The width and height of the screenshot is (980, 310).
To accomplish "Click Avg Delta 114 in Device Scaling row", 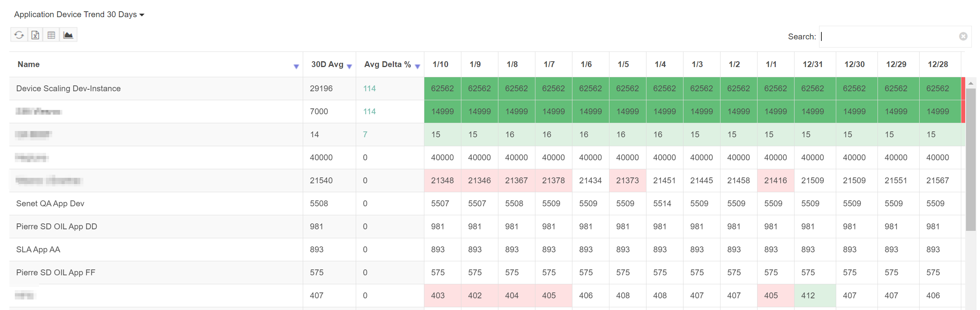I will [x=369, y=89].
